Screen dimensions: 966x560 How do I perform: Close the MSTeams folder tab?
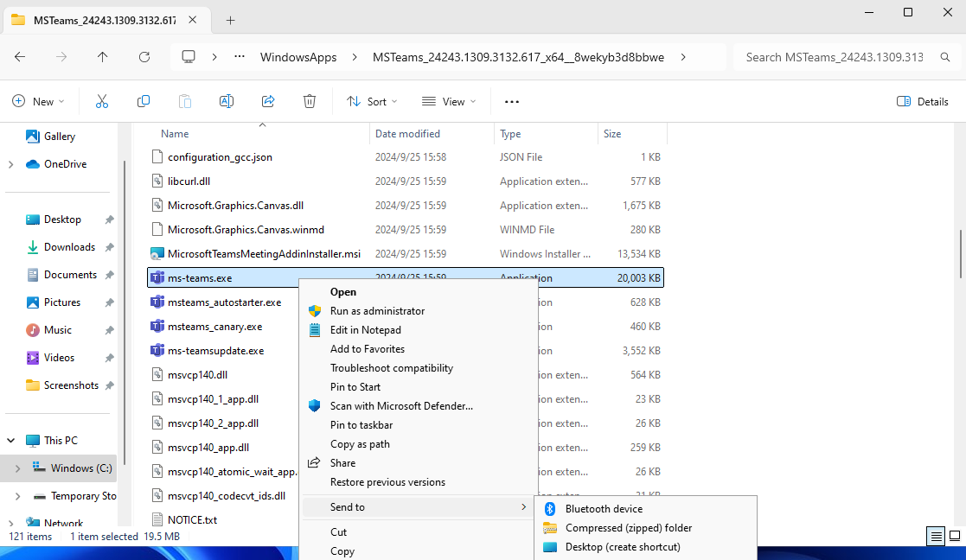coord(192,20)
